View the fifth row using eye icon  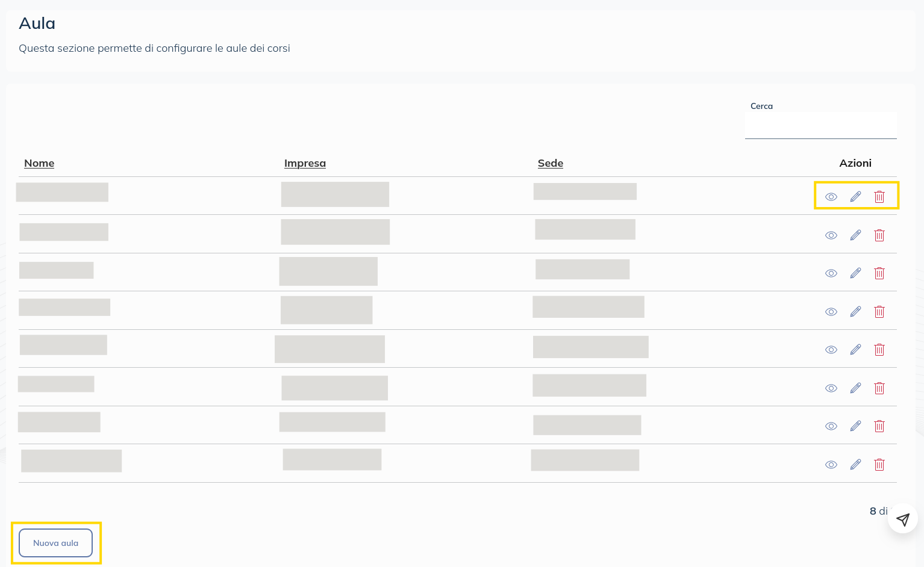click(x=831, y=350)
